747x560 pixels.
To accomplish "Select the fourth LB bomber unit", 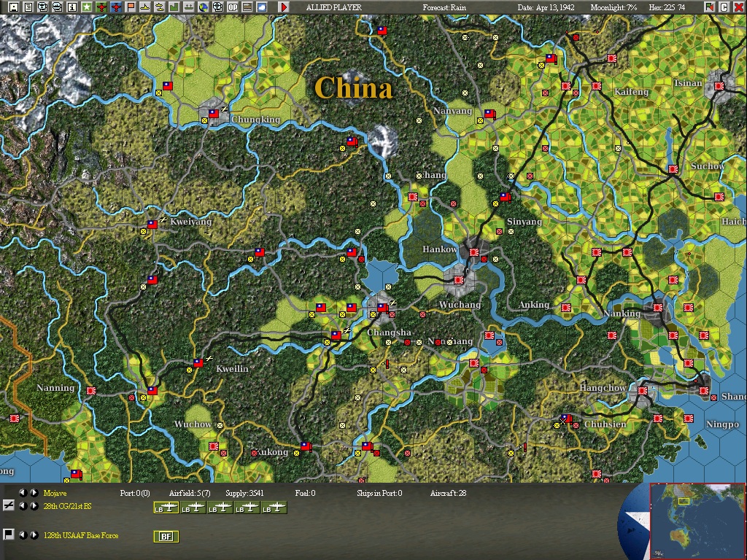I will point(247,507).
